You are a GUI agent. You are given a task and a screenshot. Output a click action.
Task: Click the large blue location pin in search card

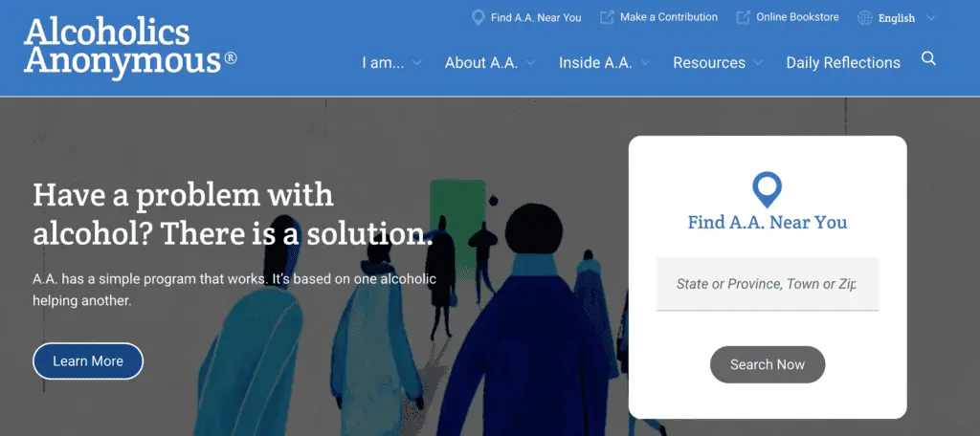tap(767, 190)
